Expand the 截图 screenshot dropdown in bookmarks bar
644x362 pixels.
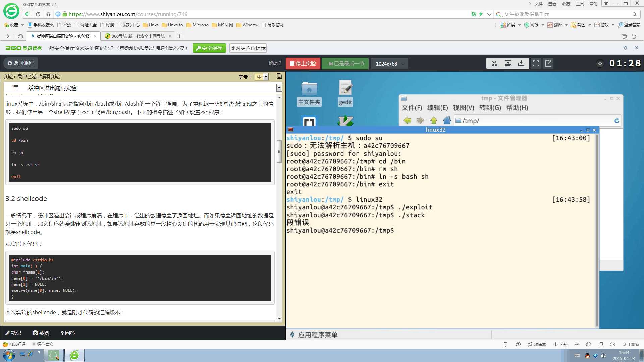pyautogui.click(x=590, y=25)
